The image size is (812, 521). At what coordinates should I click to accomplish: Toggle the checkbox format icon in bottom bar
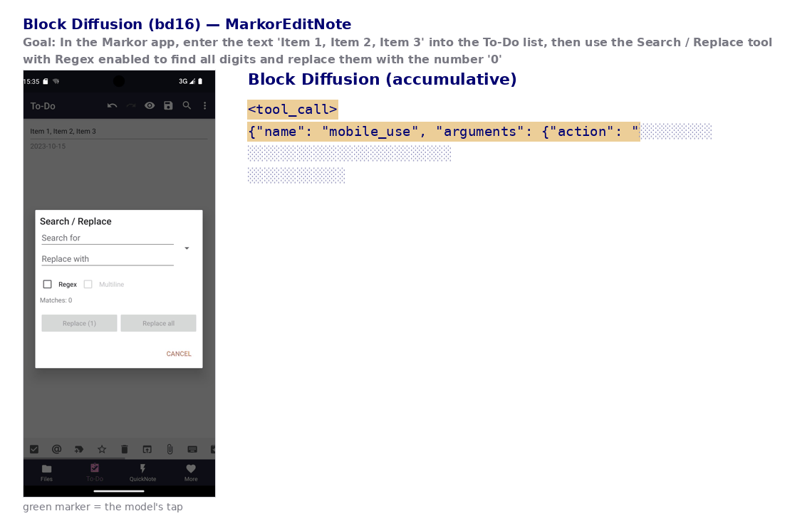[x=34, y=449]
